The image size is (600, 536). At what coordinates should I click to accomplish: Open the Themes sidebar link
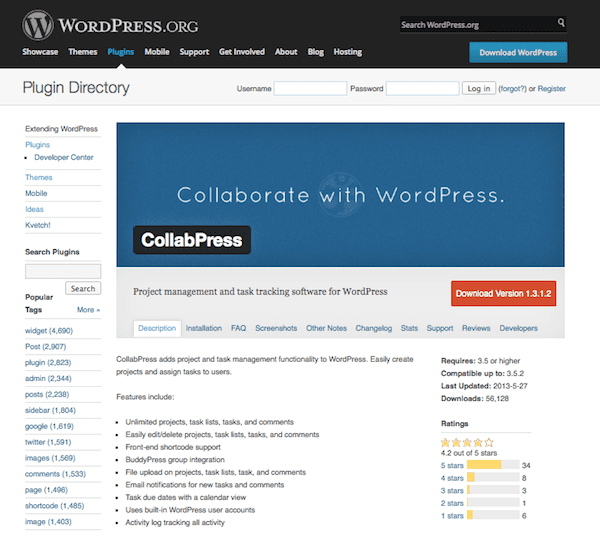(39, 178)
